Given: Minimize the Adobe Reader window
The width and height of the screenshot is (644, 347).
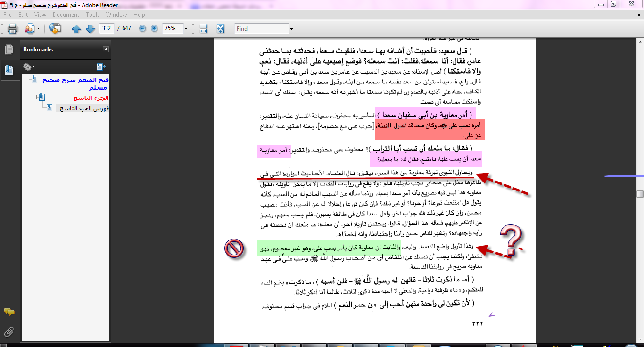Looking at the screenshot, I should tap(601, 4).
